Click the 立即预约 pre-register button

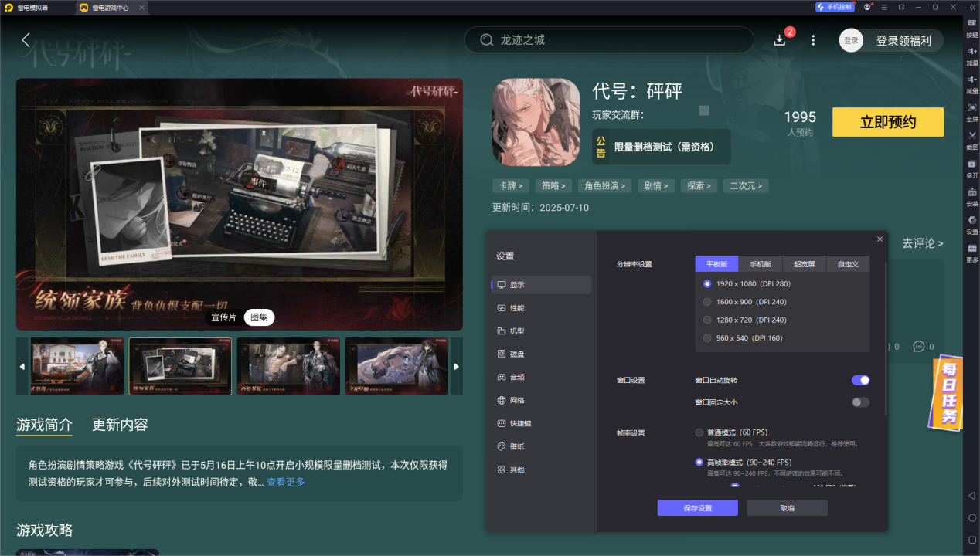pyautogui.click(x=887, y=121)
